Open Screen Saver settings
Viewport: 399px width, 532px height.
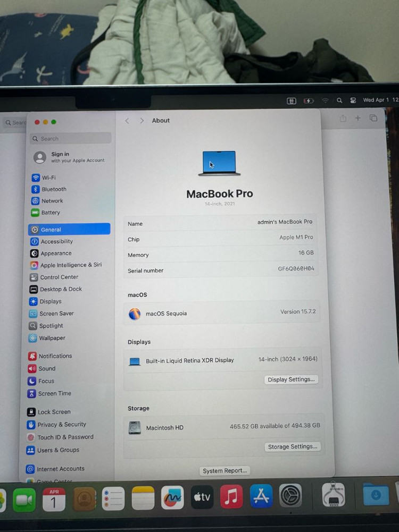51,314
